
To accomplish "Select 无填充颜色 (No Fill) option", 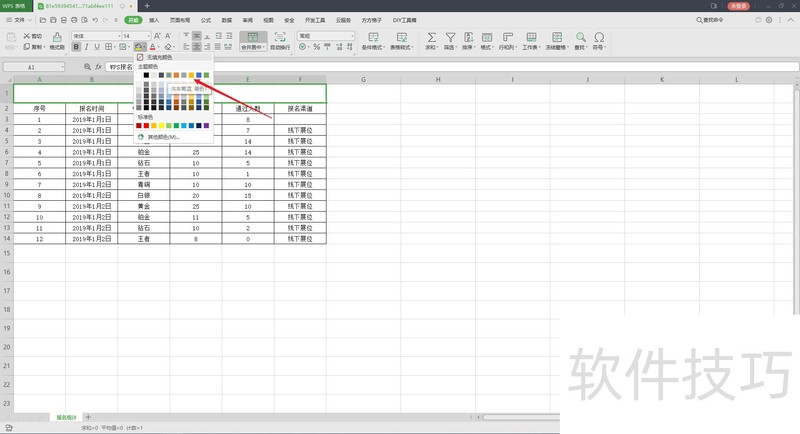I will click(173, 57).
